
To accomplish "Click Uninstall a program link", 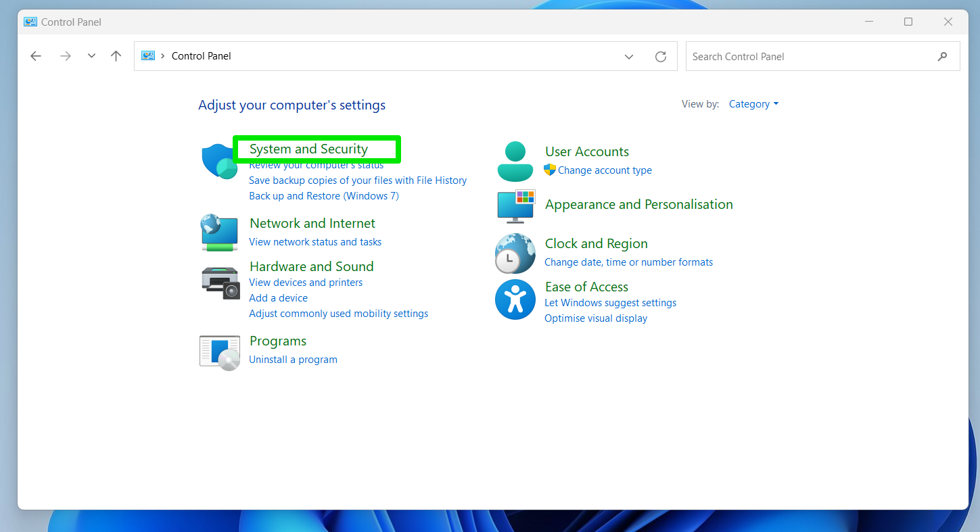I will [x=293, y=360].
